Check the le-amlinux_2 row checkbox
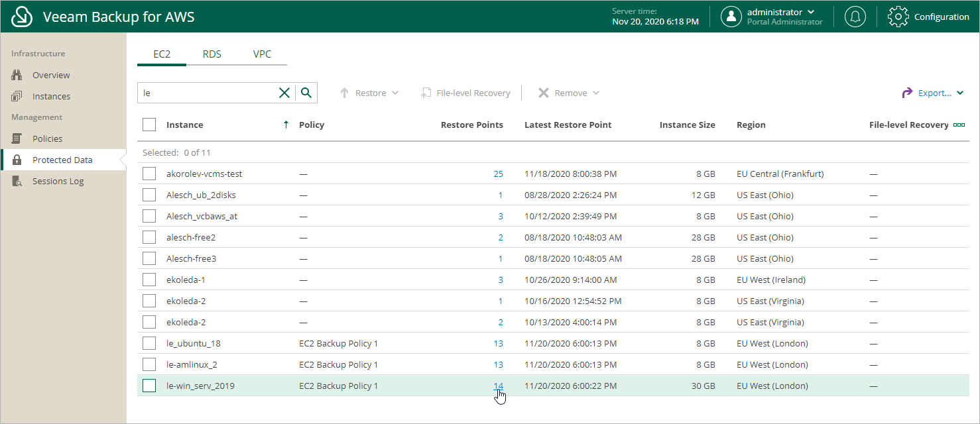The width and height of the screenshot is (980, 424). pos(149,364)
